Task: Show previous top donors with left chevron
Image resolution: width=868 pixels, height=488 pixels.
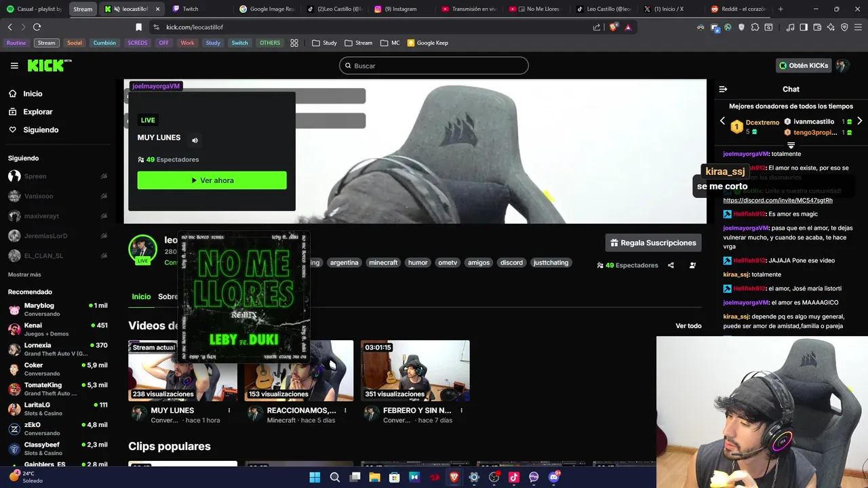Action: coord(722,121)
